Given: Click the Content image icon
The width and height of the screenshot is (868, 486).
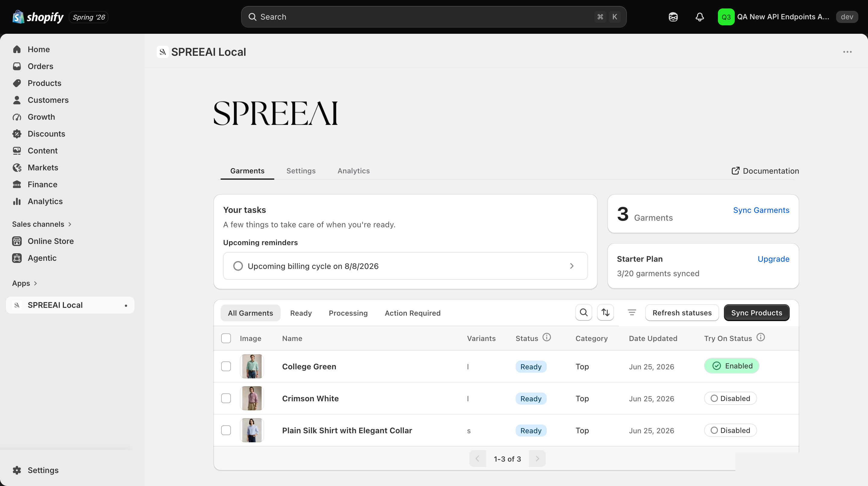Looking at the screenshot, I should (x=17, y=151).
